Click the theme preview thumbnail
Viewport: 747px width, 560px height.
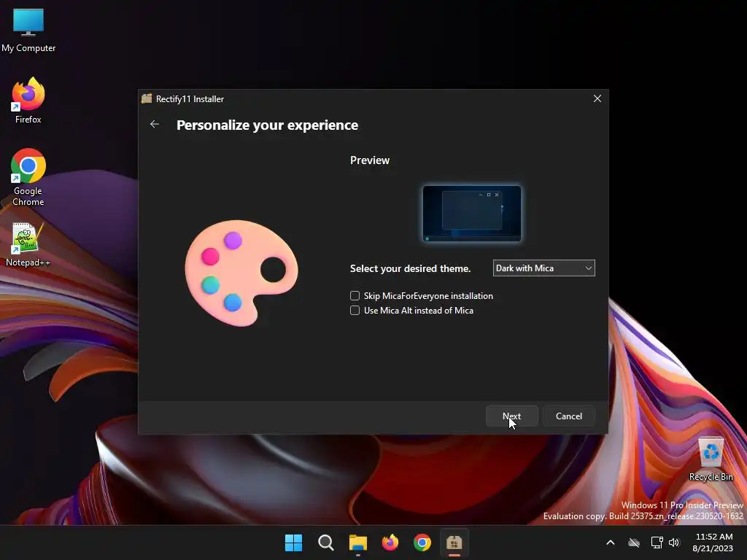(472, 214)
